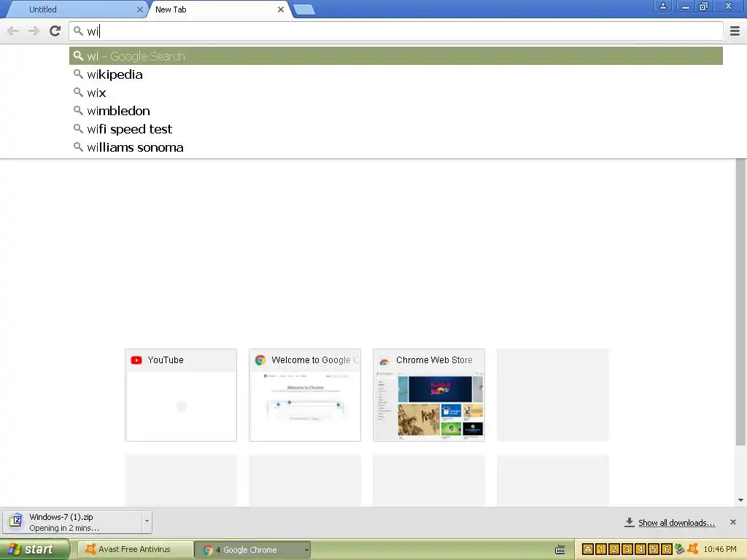
Task: Dismiss the downloads bar
Action: [x=733, y=522]
